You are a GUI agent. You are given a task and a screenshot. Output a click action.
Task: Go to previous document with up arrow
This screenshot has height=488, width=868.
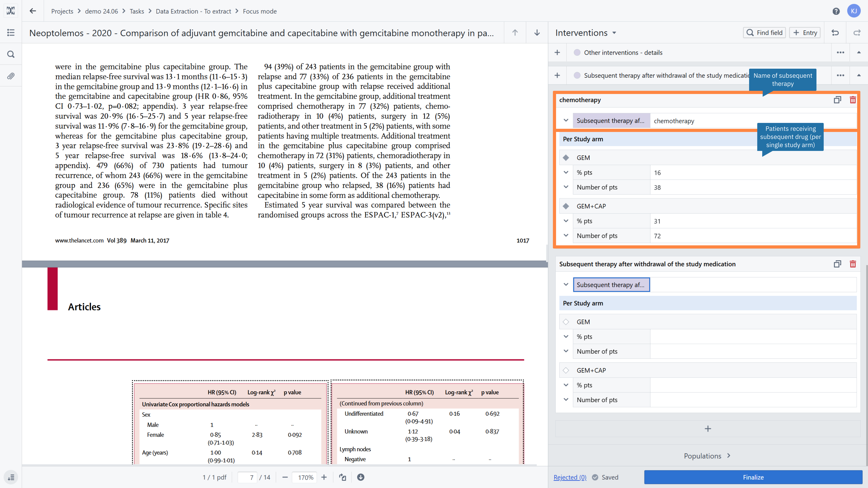[x=515, y=33]
